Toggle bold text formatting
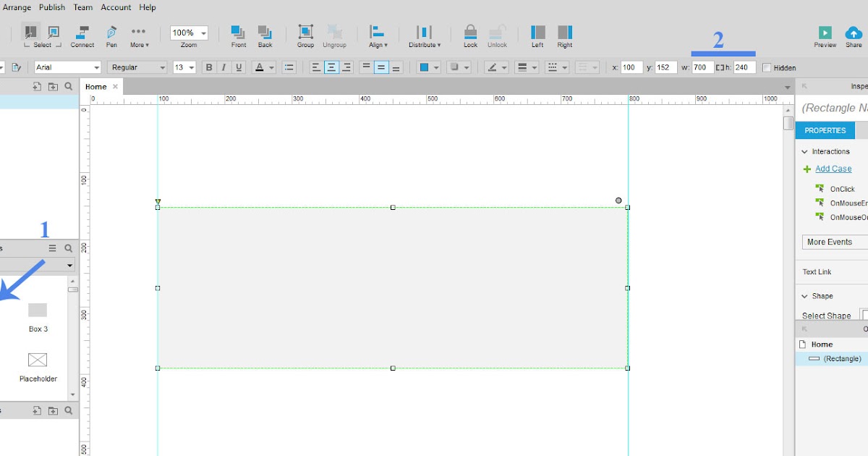The height and width of the screenshot is (456, 868). tap(209, 67)
